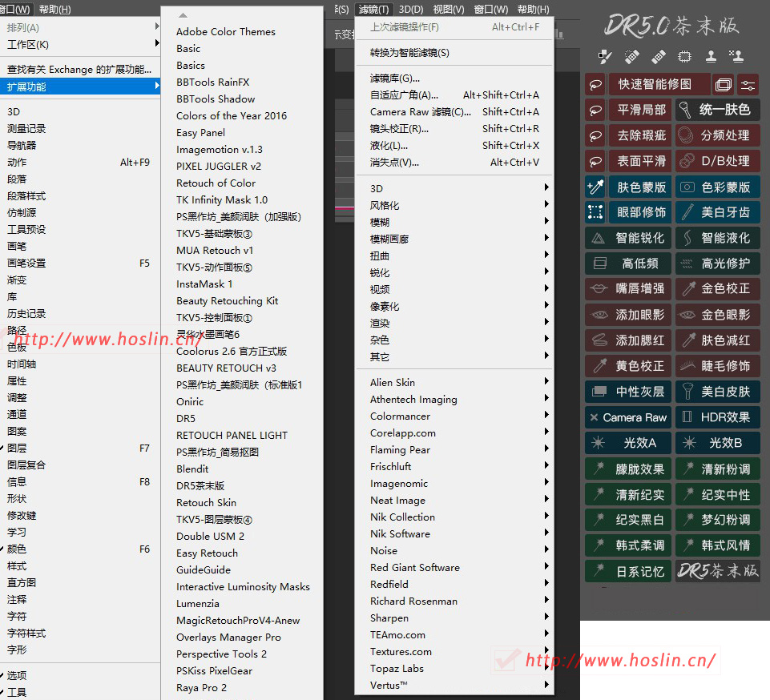Image resolution: width=770 pixels, height=700 pixels.
Task: Click the stacked layers icon in DR5 panel
Action: [724, 84]
